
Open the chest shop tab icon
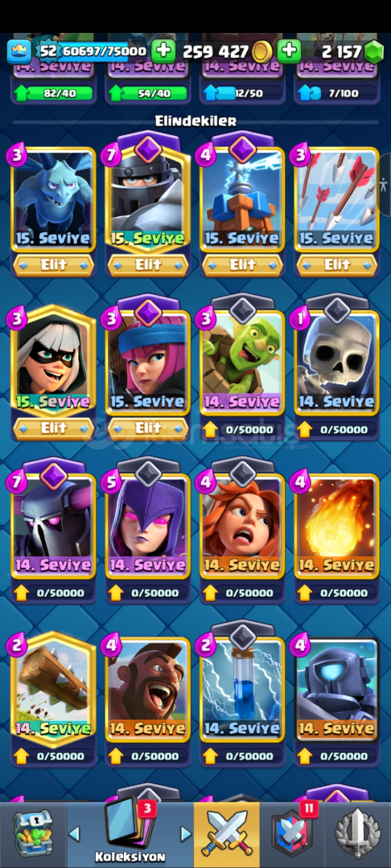coord(33,833)
